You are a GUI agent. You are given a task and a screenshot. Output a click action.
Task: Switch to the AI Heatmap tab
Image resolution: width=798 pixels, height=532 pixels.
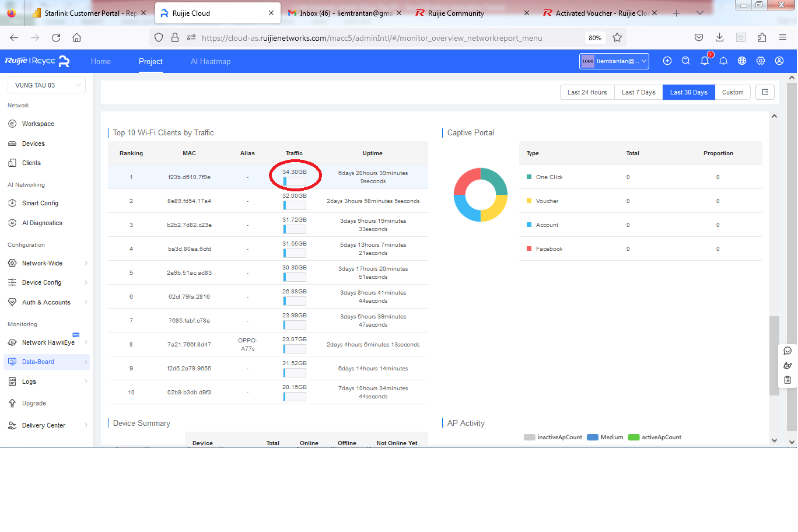click(211, 61)
